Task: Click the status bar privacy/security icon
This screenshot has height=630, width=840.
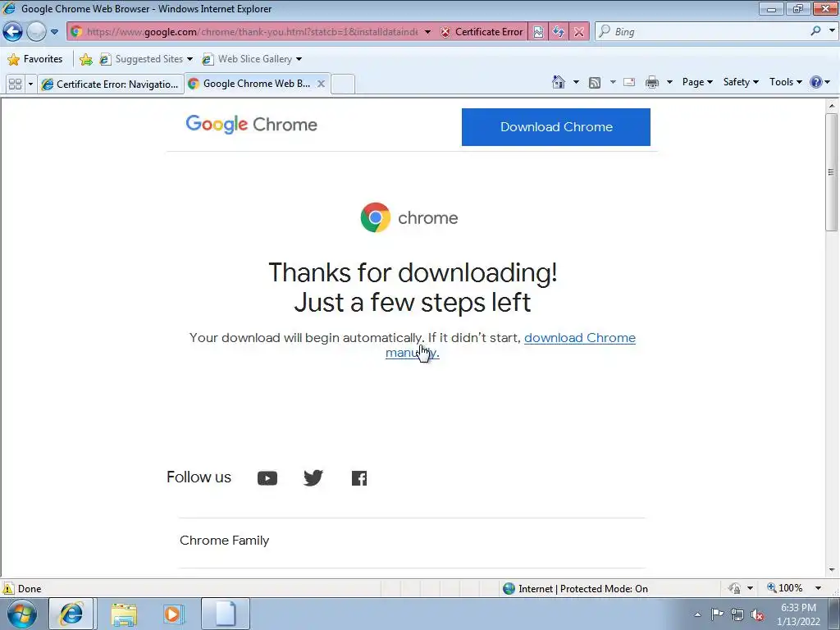Action: pos(734,589)
